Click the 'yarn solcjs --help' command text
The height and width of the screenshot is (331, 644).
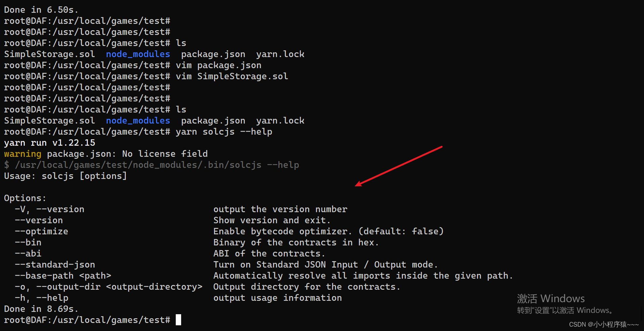(224, 132)
